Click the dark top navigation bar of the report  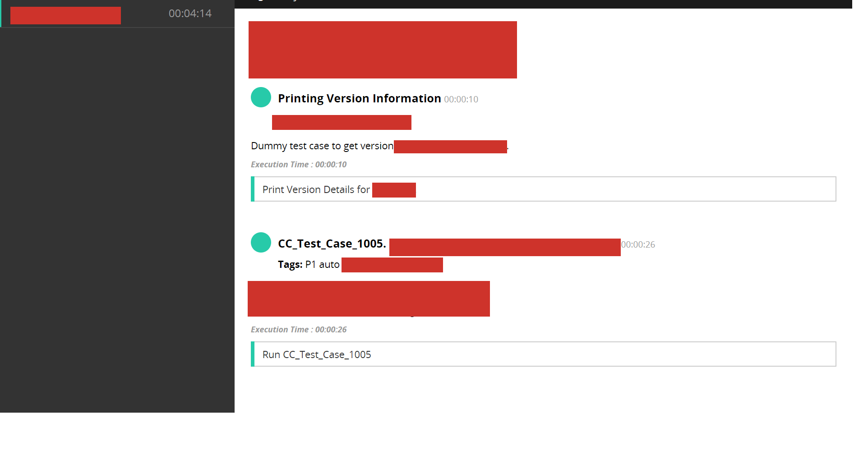click(541, 3)
